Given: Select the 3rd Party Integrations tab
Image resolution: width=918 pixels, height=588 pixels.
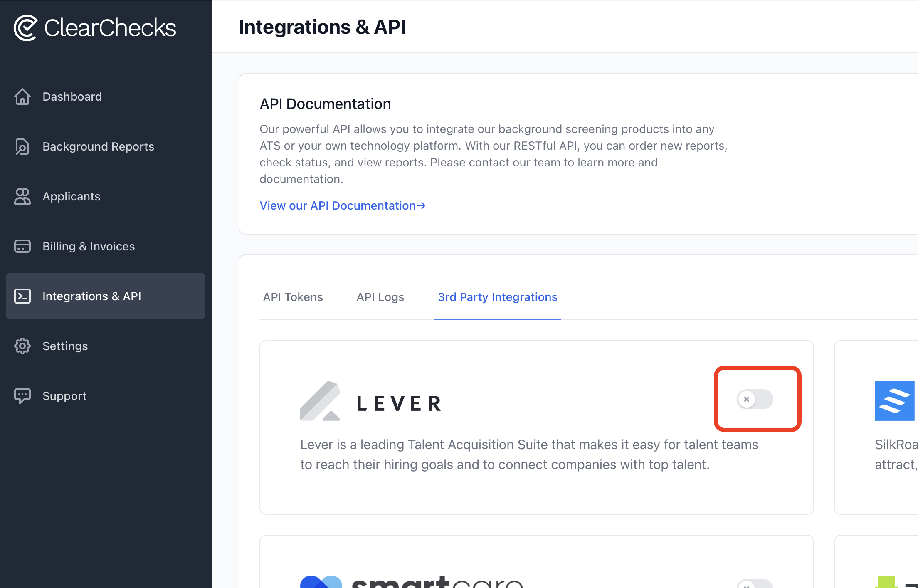Looking at the screenshot, I should coord(498,297).
